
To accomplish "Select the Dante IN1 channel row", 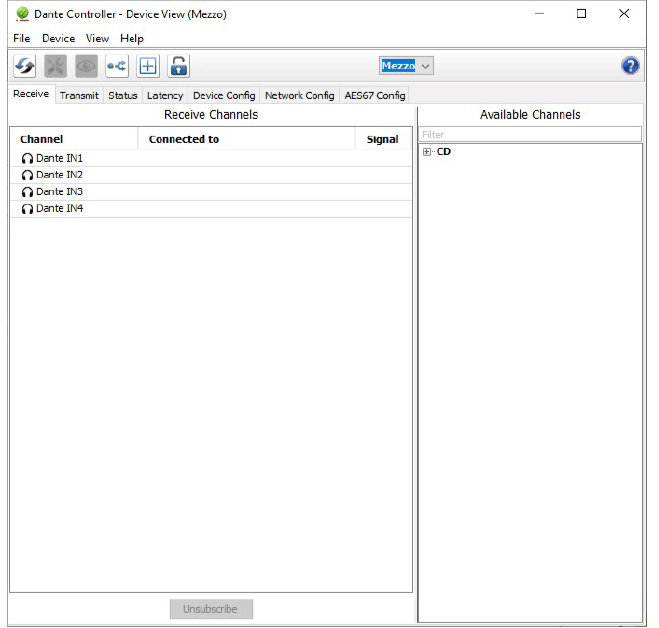I will (x=211, y=158).
